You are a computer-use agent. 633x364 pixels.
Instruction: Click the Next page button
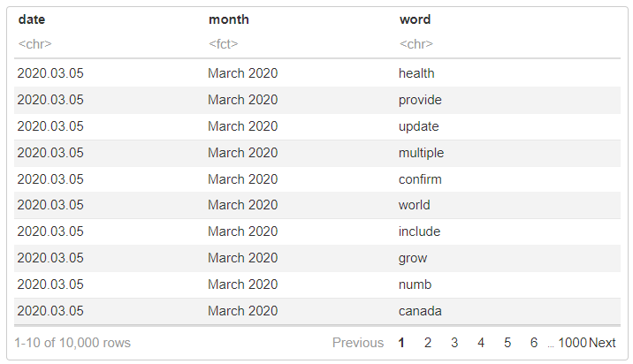pos(602,343)
